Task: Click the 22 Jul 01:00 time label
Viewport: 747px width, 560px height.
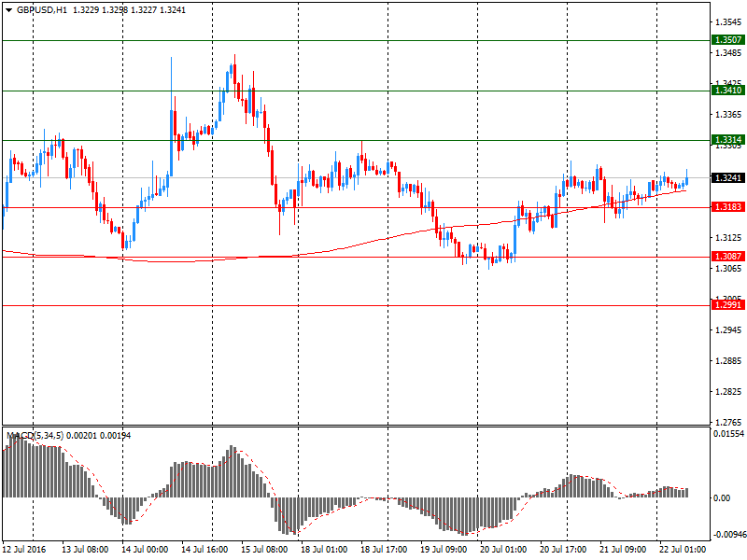Action: coord(683,549)
